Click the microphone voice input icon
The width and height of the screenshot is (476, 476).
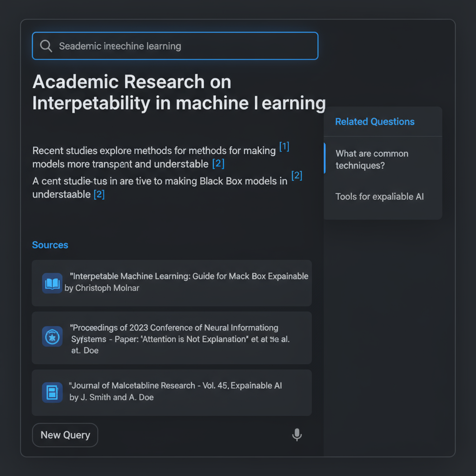[x=297, y=435]
